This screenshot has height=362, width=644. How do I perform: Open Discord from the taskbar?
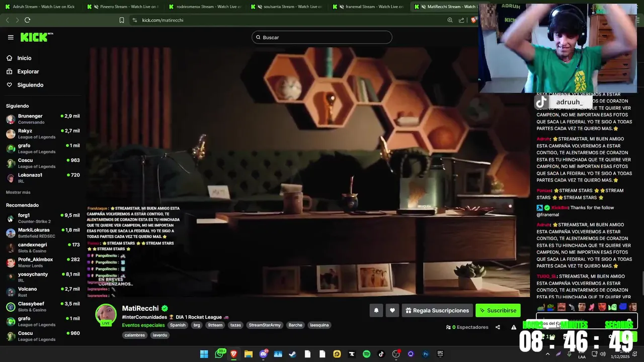pyautogui.click(x=263, y=354)
